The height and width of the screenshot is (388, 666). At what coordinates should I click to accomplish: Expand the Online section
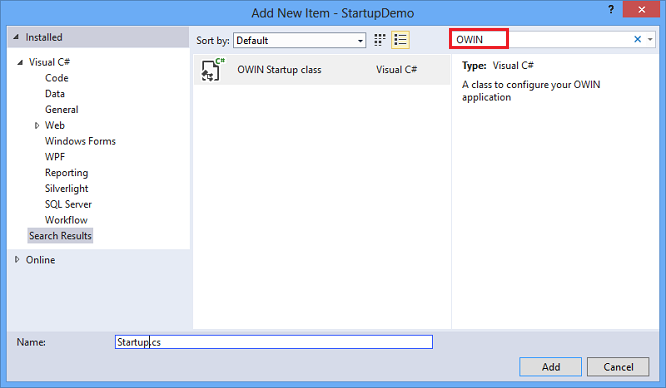(x=17, y=259)
